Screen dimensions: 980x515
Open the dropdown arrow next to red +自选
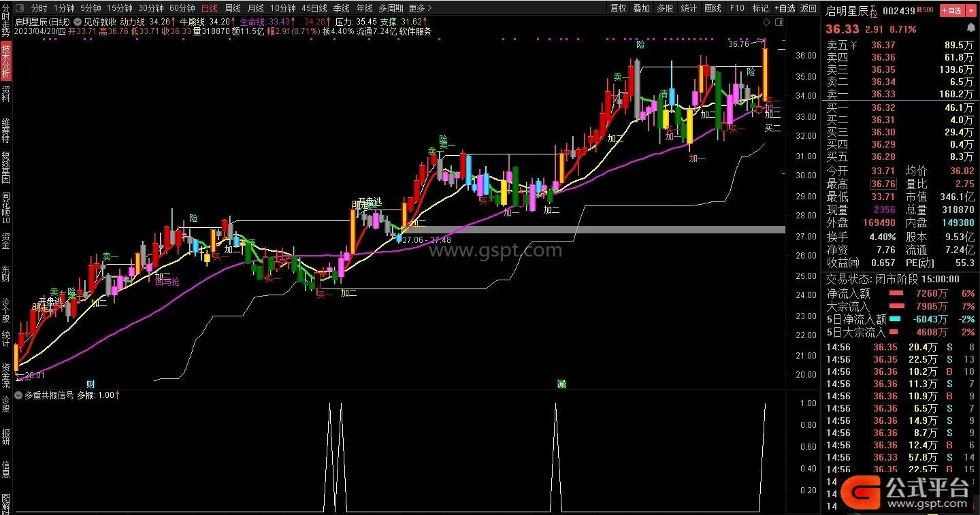click(x=972, y=10)
